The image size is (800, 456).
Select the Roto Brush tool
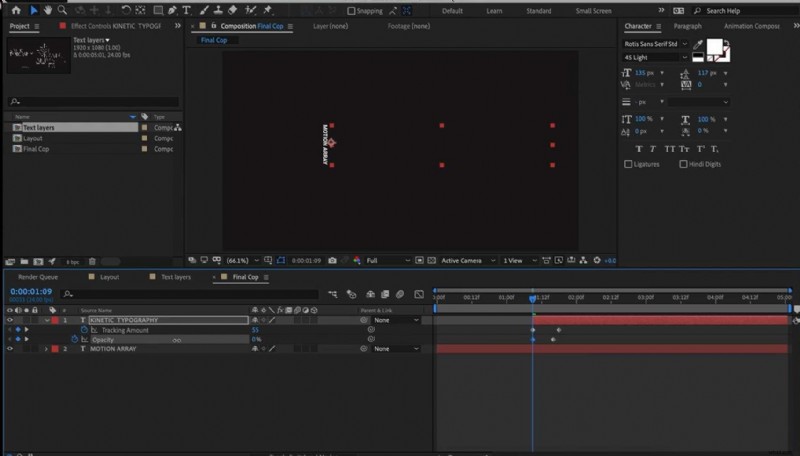pyautogui.click(x=251, y=10)
